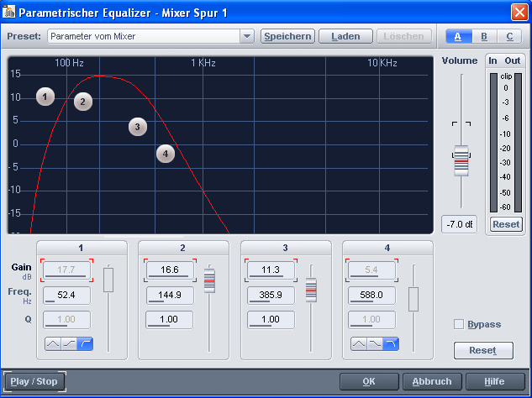Click band 1 Q field
Screen dimensions: 532x398
[67, 320]
